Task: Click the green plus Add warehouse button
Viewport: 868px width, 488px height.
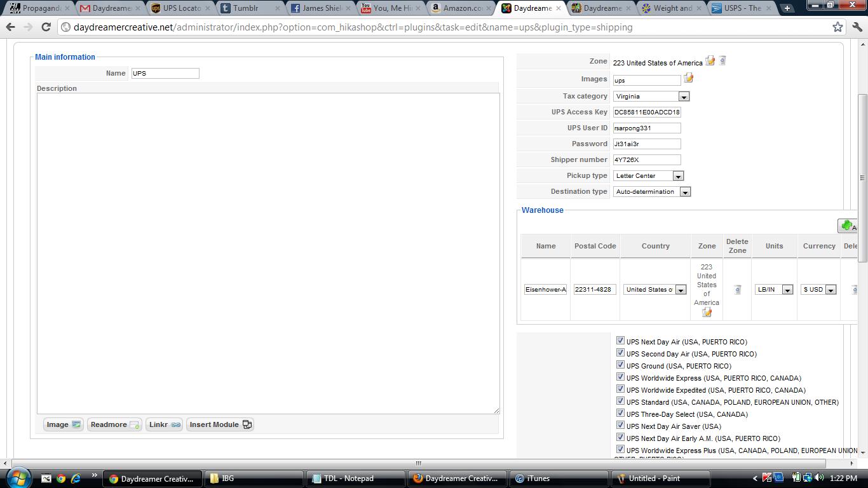Action: 848,226
